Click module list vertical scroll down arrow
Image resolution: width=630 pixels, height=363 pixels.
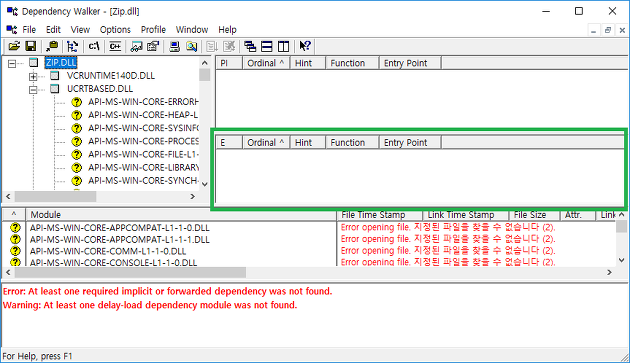click(x=621, y=260)
